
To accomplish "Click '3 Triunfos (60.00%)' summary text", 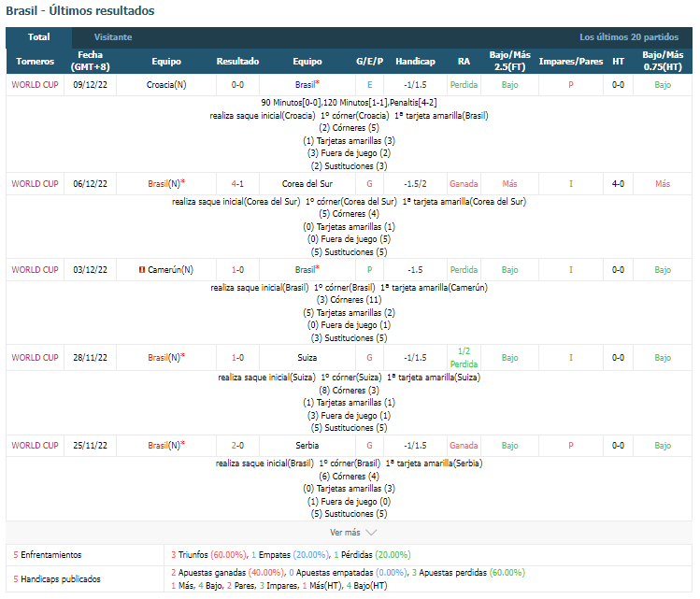I will (x=209, y=555).
